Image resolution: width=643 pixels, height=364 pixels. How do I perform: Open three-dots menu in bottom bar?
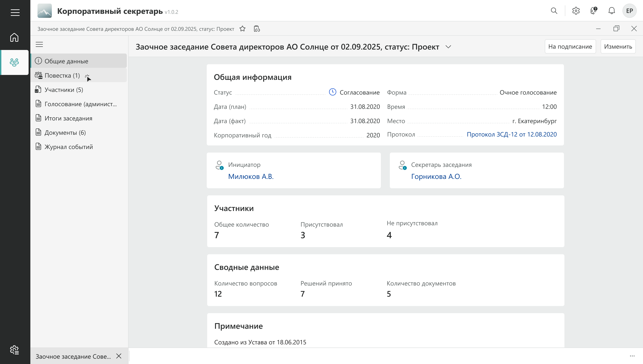click(x=632, y=356)
